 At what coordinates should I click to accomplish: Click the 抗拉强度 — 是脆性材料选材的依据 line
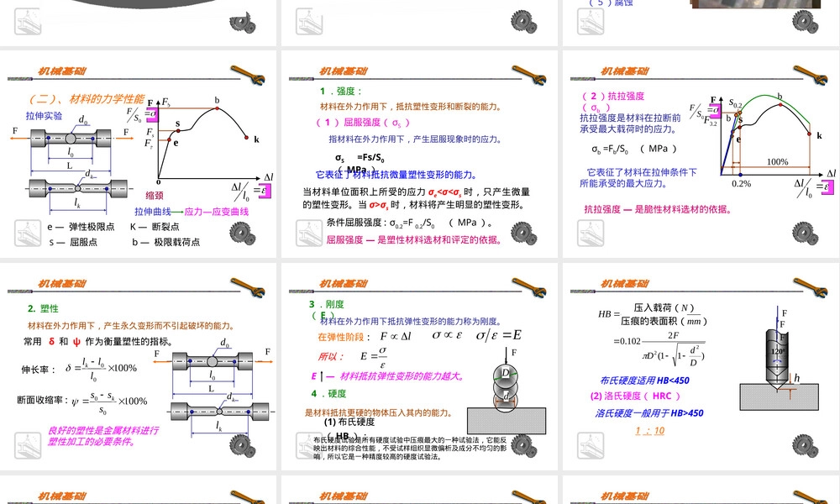pos(658,209)
